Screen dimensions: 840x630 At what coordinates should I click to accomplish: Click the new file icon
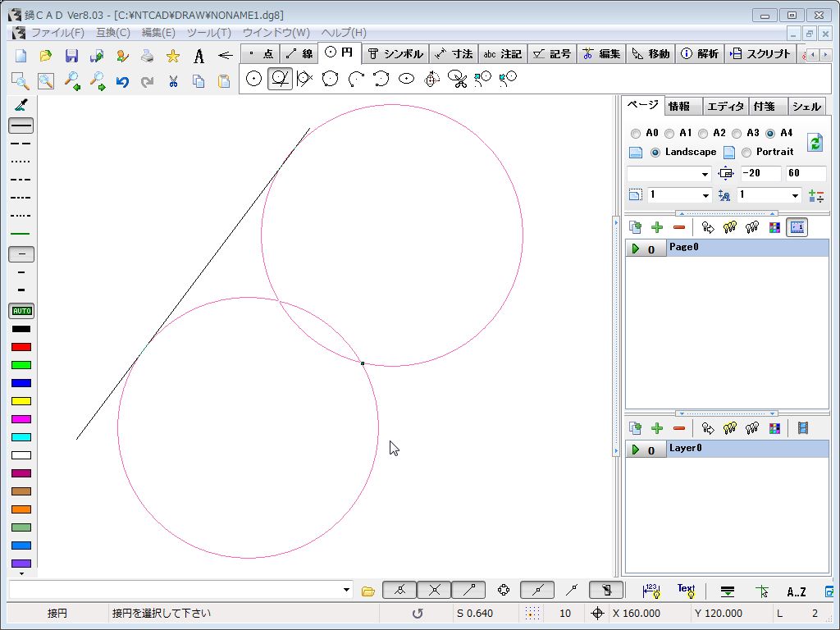(21, 56)
